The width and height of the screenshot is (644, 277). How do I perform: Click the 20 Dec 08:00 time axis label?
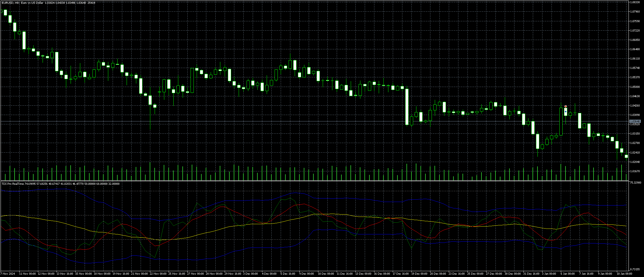(438, 274)
